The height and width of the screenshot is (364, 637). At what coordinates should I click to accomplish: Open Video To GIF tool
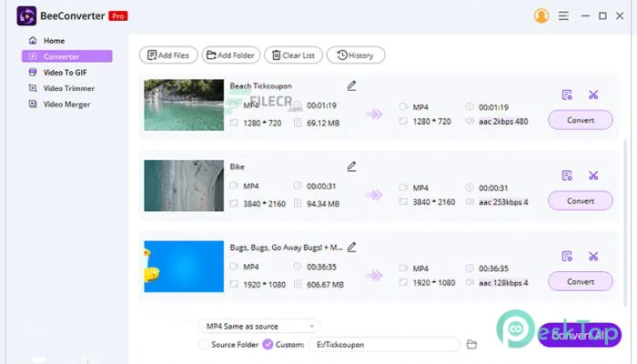pos(65,72)
